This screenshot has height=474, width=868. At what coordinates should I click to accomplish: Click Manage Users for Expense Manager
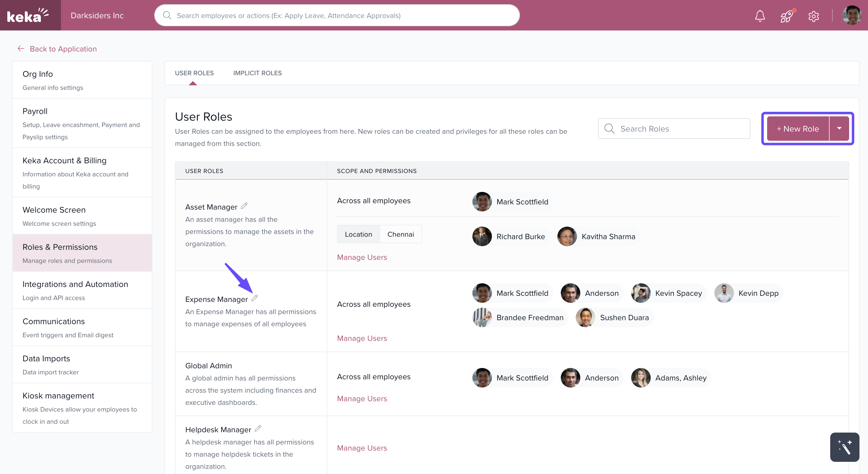click(362, 338)
